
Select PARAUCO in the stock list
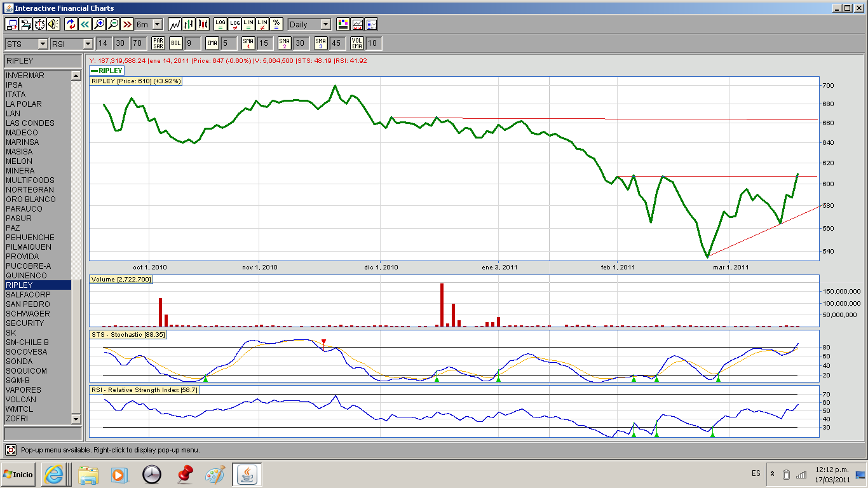37,208
